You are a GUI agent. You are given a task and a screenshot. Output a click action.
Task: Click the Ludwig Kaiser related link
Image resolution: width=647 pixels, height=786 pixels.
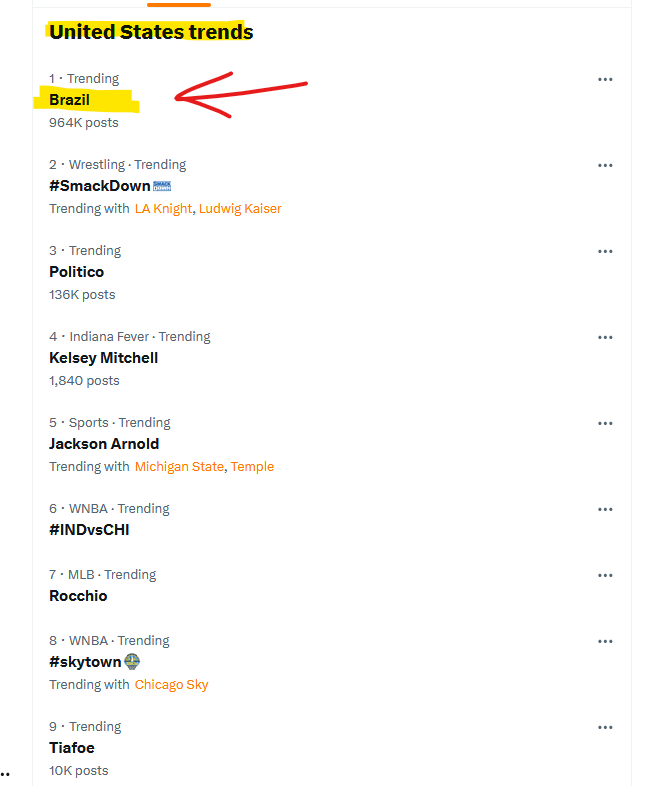[x=240, y=209]
